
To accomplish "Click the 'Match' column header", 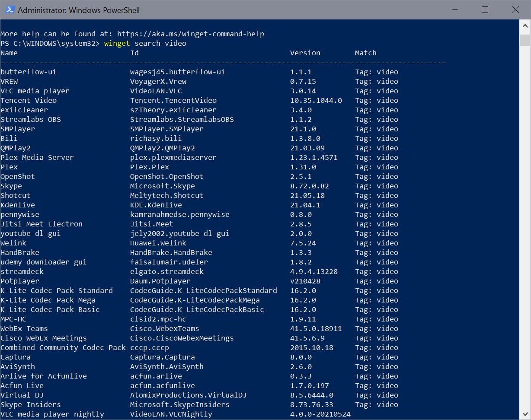I will [365, 53].
